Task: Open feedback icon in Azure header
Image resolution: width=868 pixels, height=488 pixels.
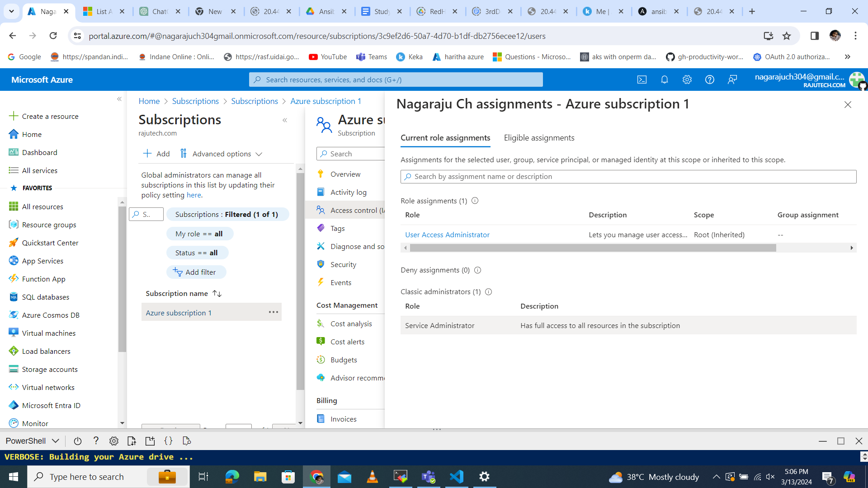Action: pos(732,80)
